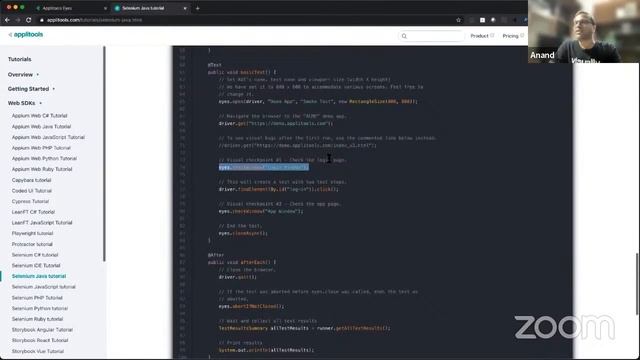
Task: Click the browser forward arrow
Action: point(18,20)
